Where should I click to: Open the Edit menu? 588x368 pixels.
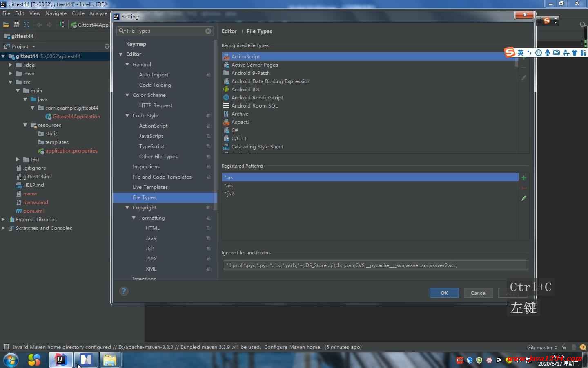pyautogui.click(x=20, y=13)
